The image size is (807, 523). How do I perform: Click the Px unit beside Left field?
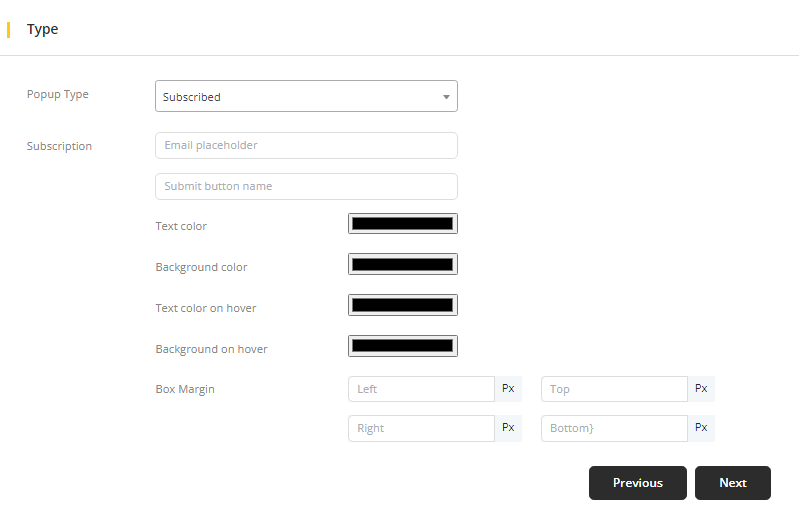508,389
